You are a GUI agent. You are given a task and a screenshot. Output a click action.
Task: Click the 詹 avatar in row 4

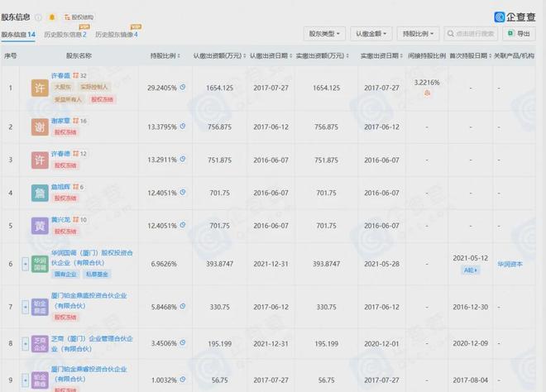[x=38, y=193]
